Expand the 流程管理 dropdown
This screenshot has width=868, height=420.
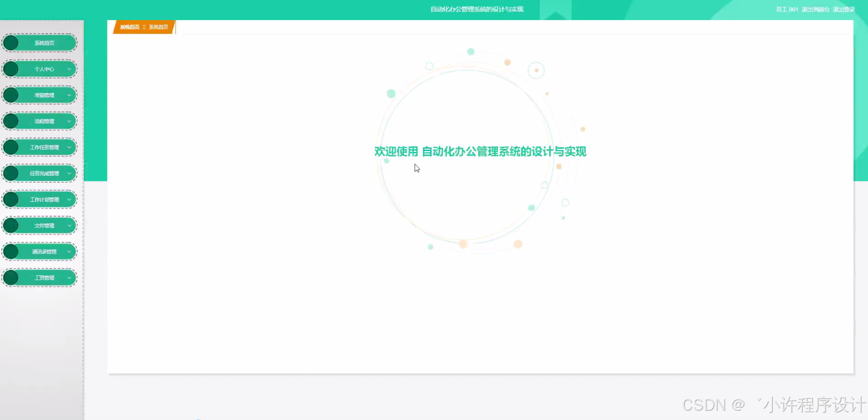pos(69,121)
